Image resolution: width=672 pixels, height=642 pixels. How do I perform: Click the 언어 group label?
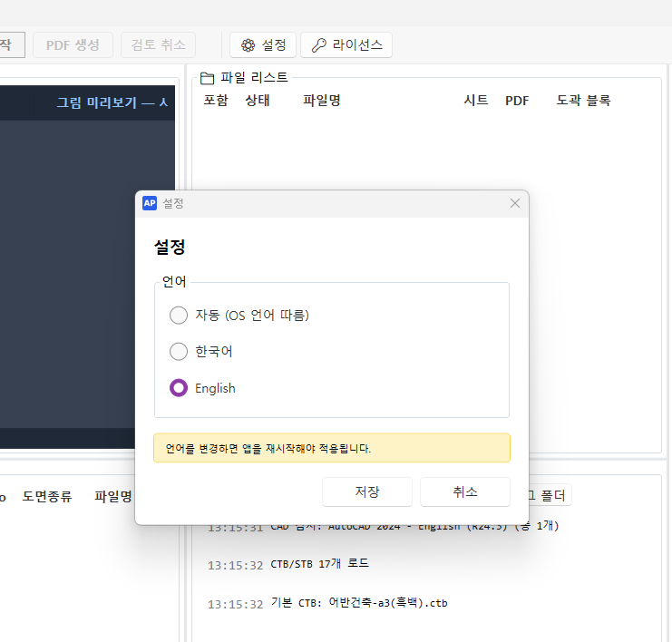pos(174,282)
